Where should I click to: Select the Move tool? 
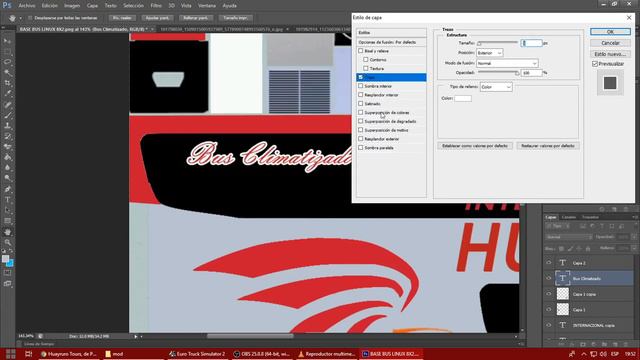click(x=7, y=41)
